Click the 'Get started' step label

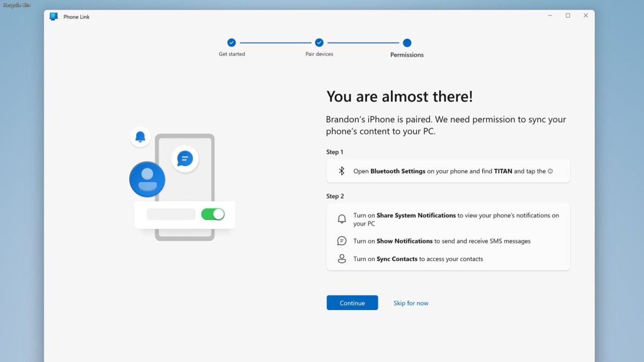click(x=232, y=54)
